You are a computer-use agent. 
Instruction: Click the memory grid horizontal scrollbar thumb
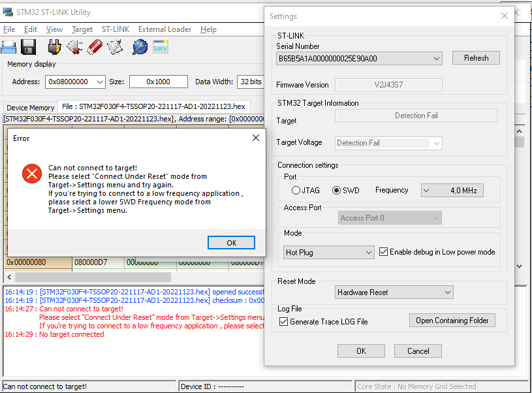(93, 277)
